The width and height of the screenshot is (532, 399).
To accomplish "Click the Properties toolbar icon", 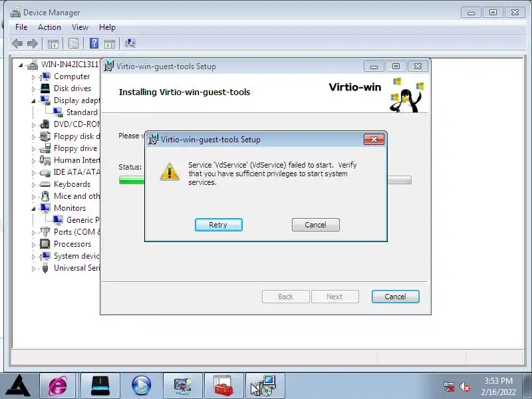I will (73, 43).
